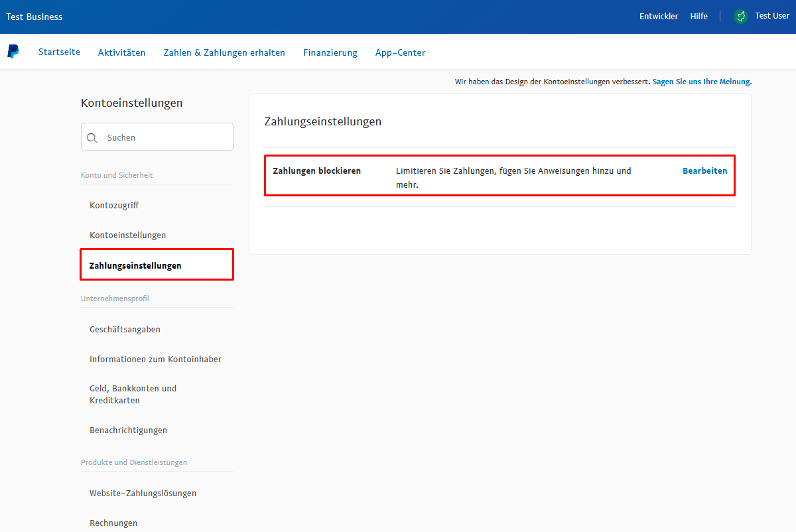Select Kontoeinstellungen in the sidebar list
This screenshot has height=532, width=796.
pyautogui.click(x=128, y=235)
